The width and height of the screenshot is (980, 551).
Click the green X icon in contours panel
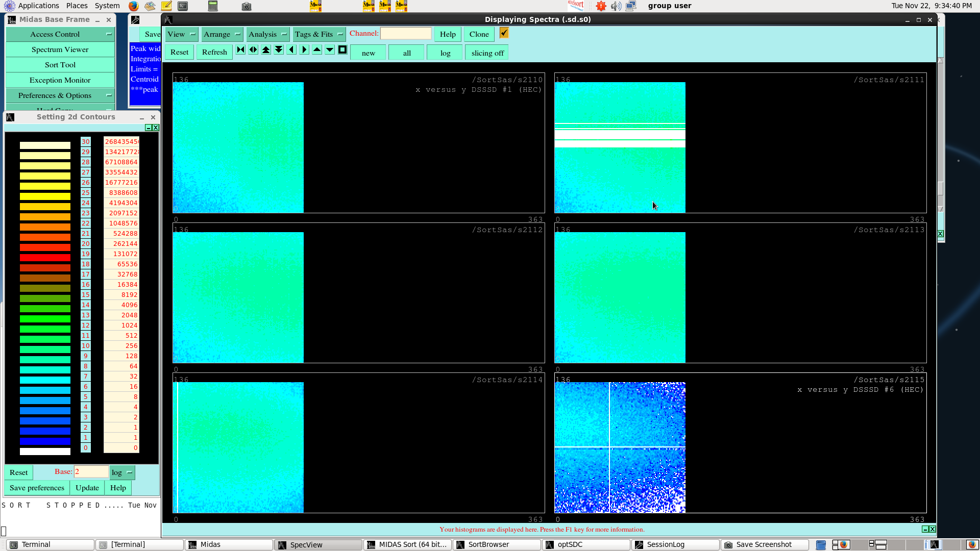(156, 128)
